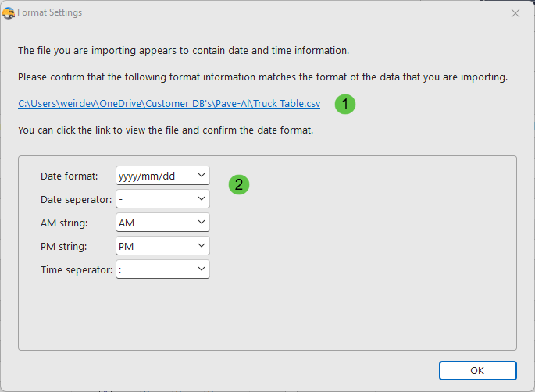Click the "PM string:" label
Viewport: 535px width, 392px height.
(64, 247)
